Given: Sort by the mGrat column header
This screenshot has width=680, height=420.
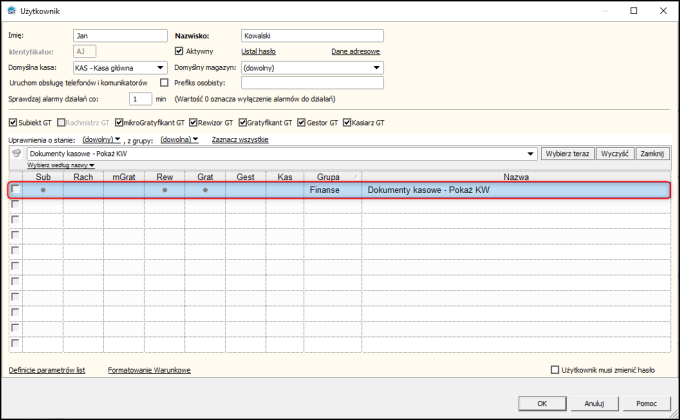Looking at the screenshot, I should click(x=124, y=177).
